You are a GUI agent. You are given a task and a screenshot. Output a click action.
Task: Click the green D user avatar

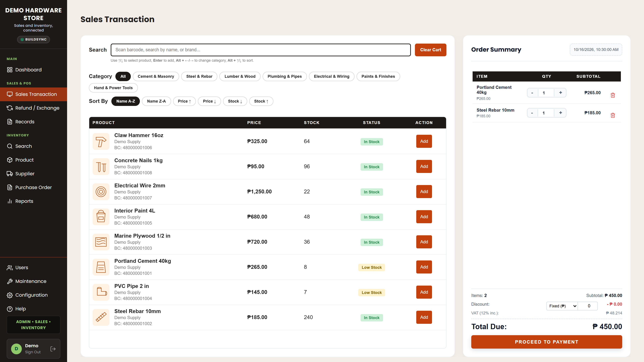(x=16, y=349)
